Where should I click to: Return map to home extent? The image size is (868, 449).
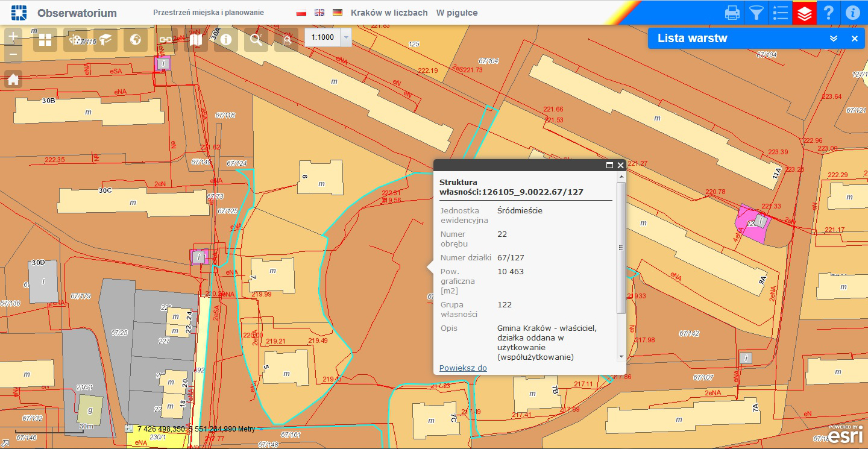pyautogui.click(x=13, y=80)
